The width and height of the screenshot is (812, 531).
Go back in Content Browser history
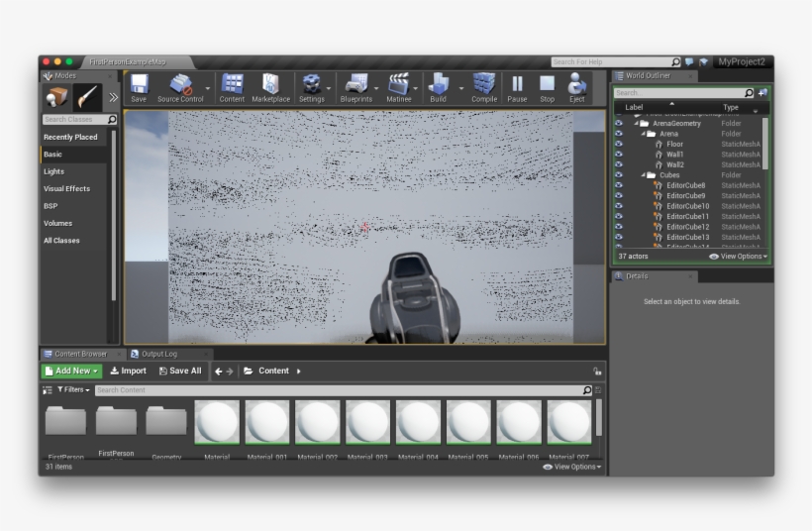click(219, 371)
